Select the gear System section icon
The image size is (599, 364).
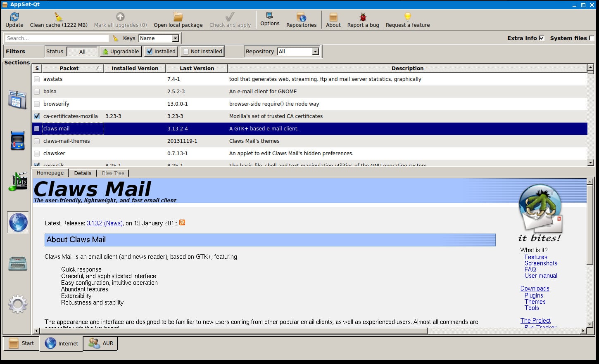click(x=18, y=305)
